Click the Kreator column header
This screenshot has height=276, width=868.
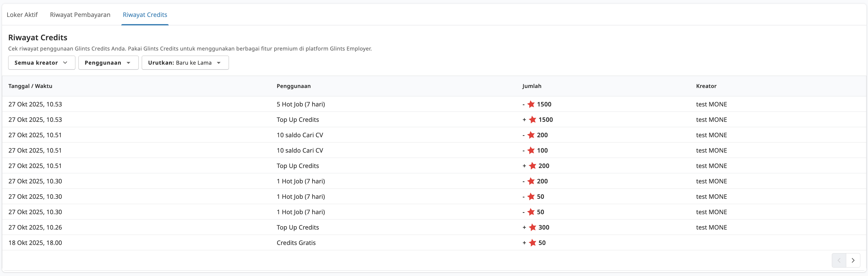coord(706,86)
